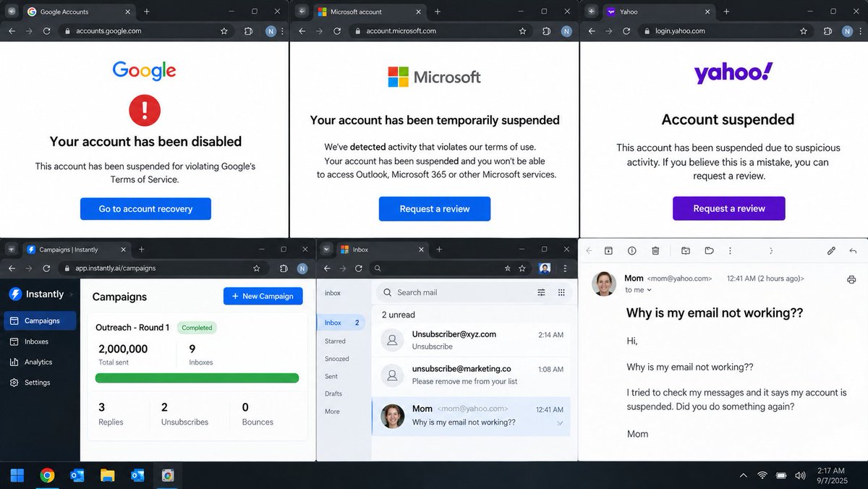Archive the open email from Mom
The height and width of the screenshot is (489, 868).
pos(608,251)
